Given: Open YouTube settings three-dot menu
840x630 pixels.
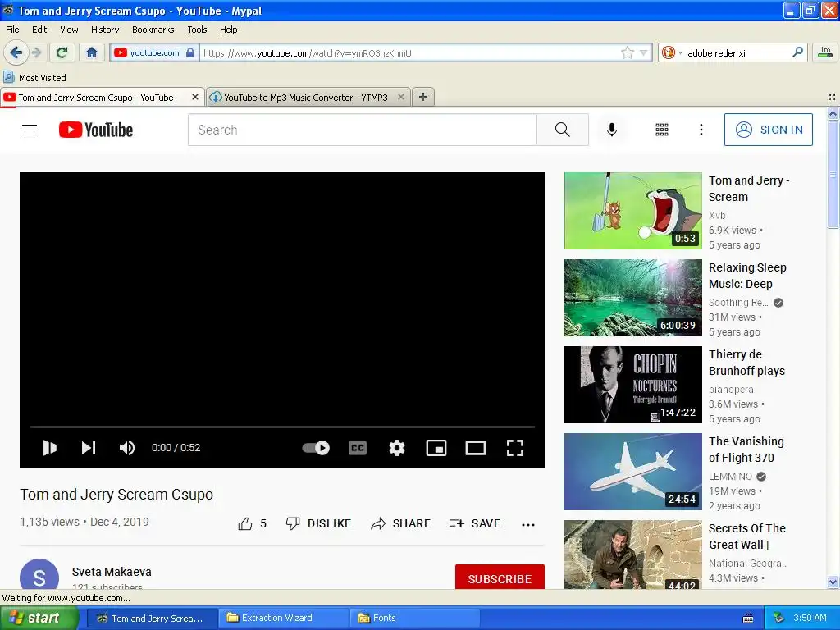Looking at the screenshot, I should tap(701, 130).
